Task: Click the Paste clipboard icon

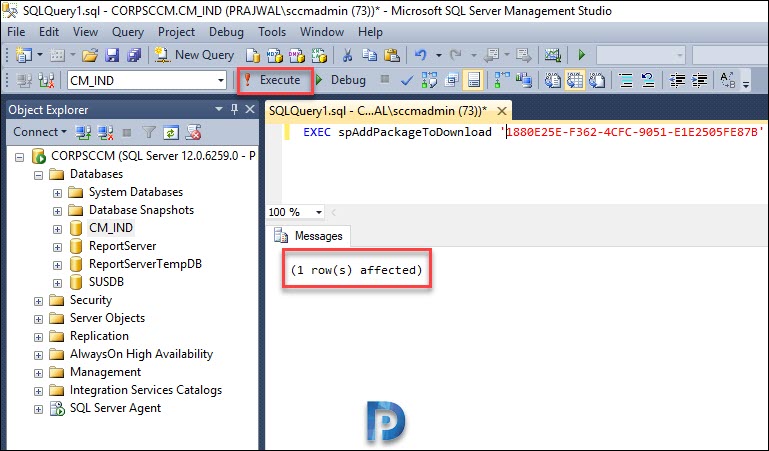Action: point(392,55)
